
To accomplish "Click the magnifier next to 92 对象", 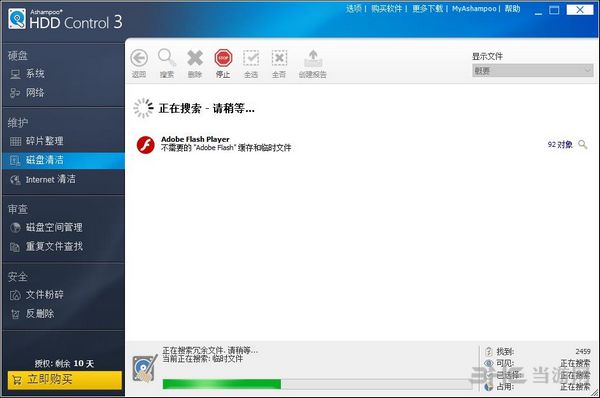I will (583, 144).
